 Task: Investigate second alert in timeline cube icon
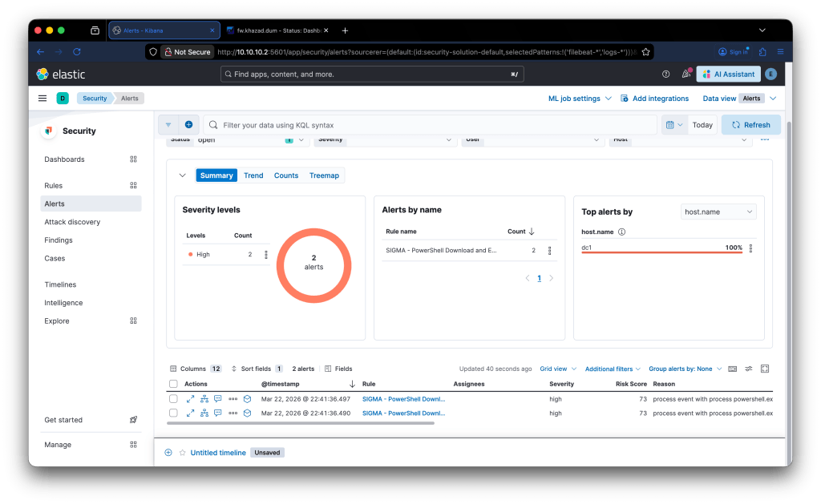tap(247, 413)
